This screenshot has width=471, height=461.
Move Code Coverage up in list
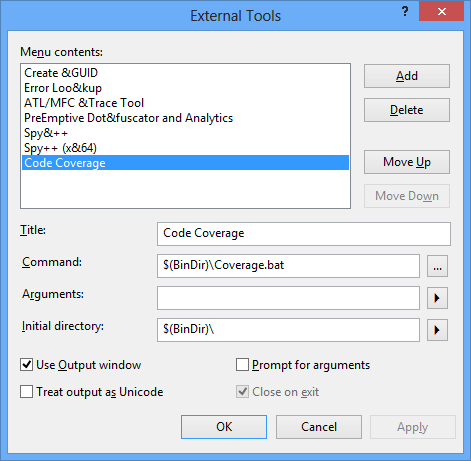click(x=407, y=162)
